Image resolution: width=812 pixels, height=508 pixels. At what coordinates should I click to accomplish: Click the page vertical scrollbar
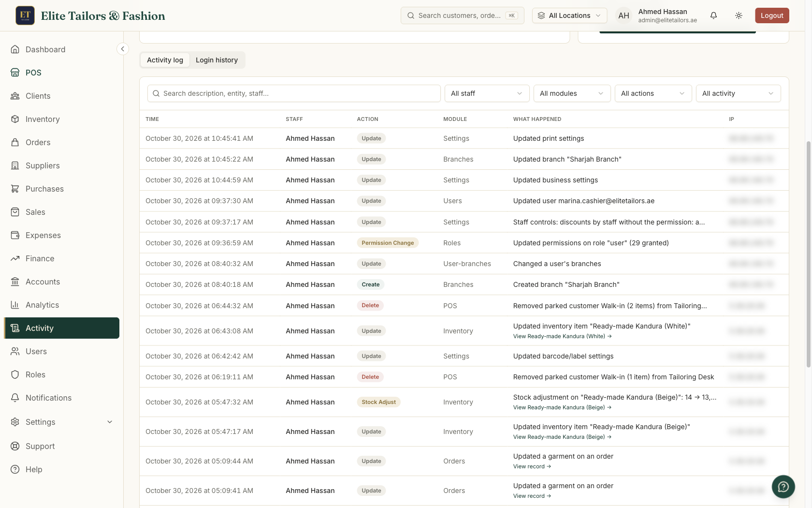tap(809, 254)
